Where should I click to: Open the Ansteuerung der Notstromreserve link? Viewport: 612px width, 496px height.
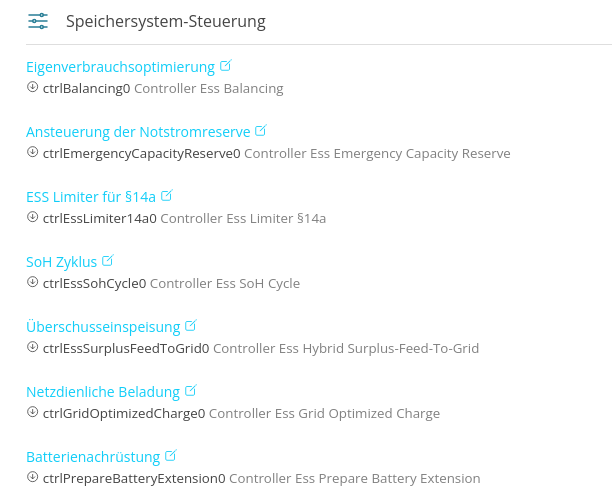click(138, 131)
